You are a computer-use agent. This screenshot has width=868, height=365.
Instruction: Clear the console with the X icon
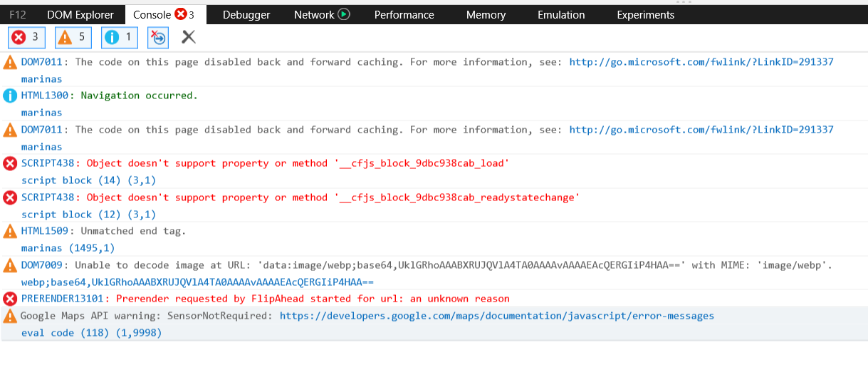[189, 37]
